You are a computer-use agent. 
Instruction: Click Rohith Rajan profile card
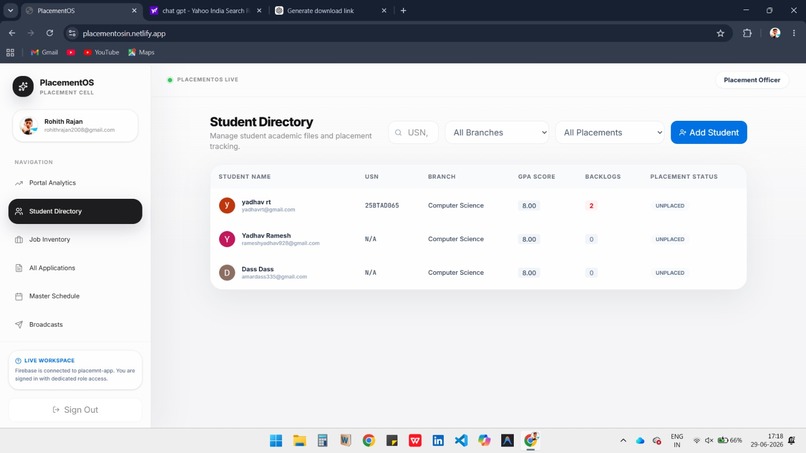[75, 125]
